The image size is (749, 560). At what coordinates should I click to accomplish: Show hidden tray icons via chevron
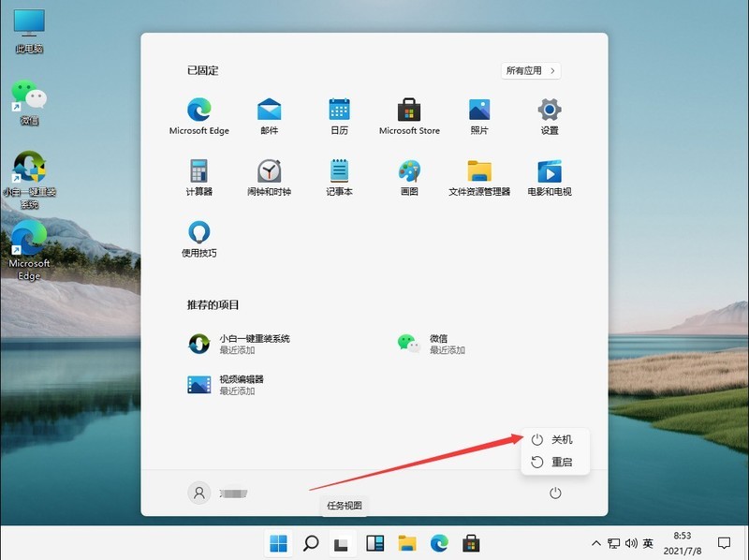click(x=596, y=541)
